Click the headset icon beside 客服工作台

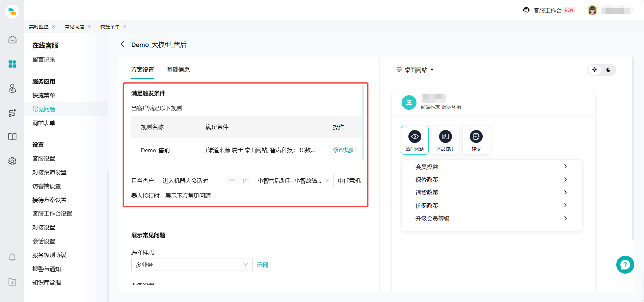pos(526,10)
